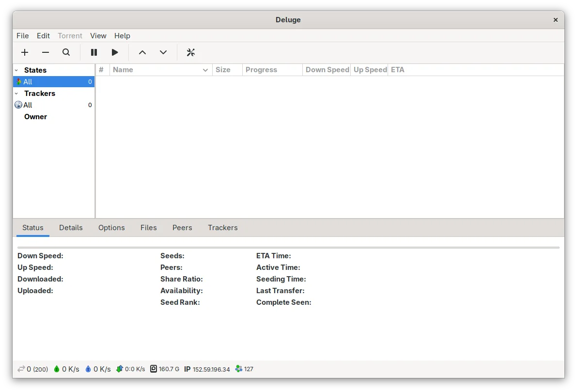Switch to the Trackers tab
Viewport: 577px width, 392px height.
[223, 227]
